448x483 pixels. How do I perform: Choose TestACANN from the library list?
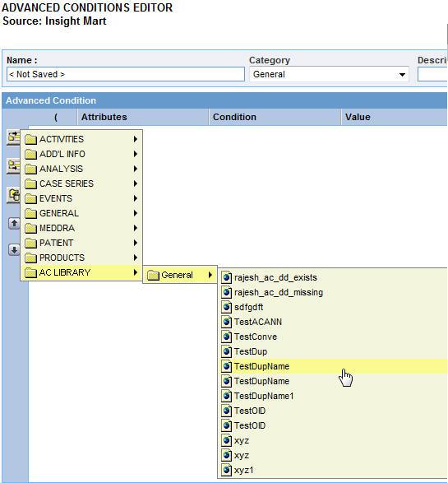[333, 322]
